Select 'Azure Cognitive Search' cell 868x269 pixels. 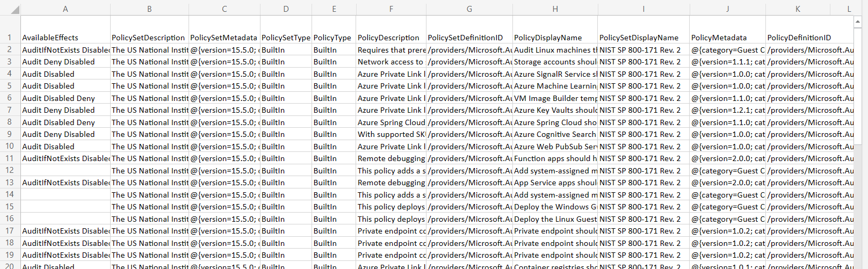click(555, 134)
